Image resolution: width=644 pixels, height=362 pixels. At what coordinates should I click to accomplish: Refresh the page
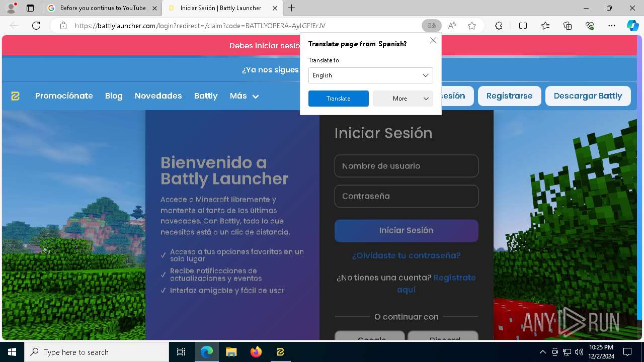click(x=36, y=26)
